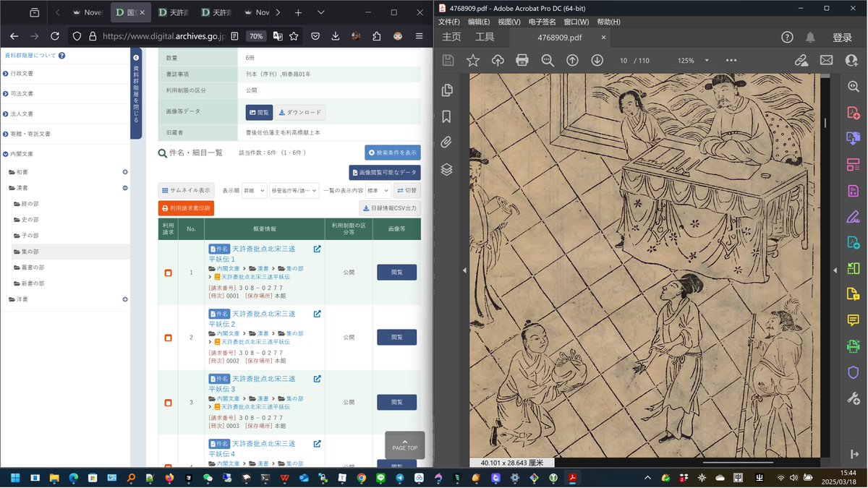Click the 検索条件を表示 button
The image size is (868, 488).
[x=393, y=153]
